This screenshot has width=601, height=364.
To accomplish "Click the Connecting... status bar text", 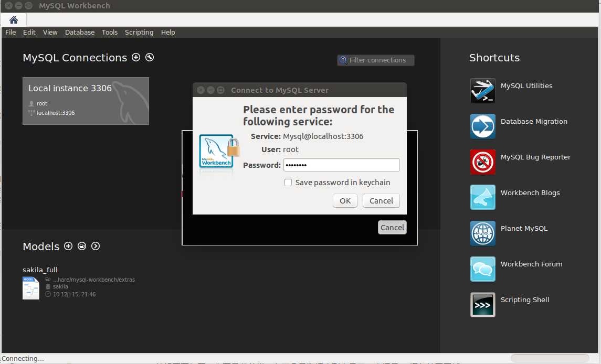I will 23,359.
